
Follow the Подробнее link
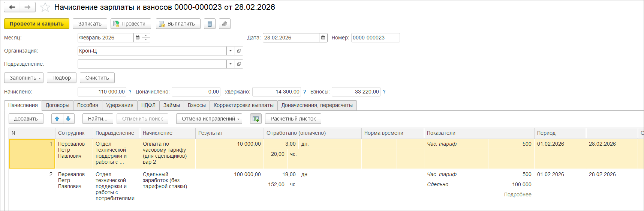518,194
